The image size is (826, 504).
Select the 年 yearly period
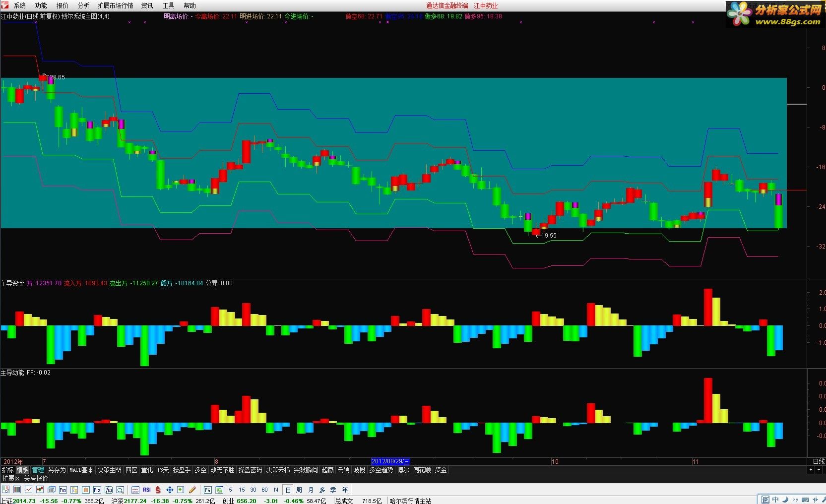click(345, 490)
